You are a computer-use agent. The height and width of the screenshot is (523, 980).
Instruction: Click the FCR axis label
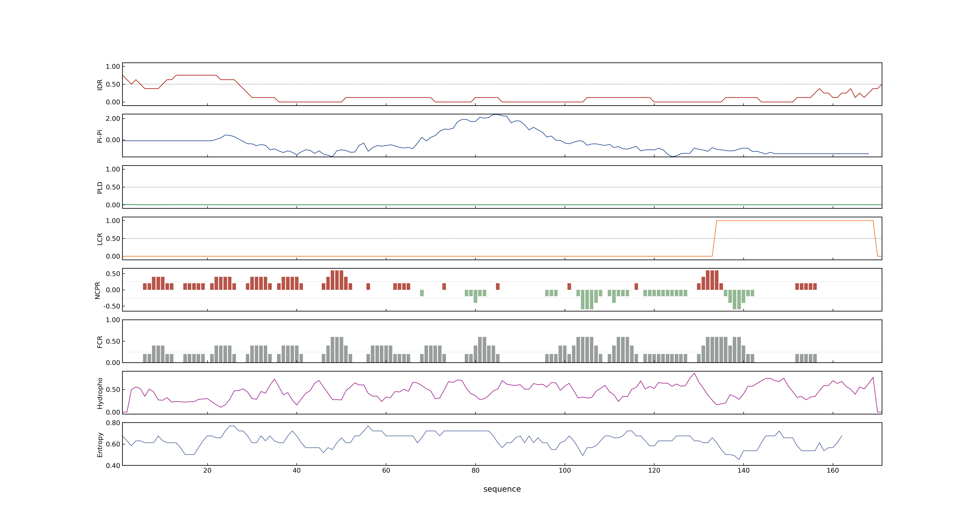(x=100, y=341)
